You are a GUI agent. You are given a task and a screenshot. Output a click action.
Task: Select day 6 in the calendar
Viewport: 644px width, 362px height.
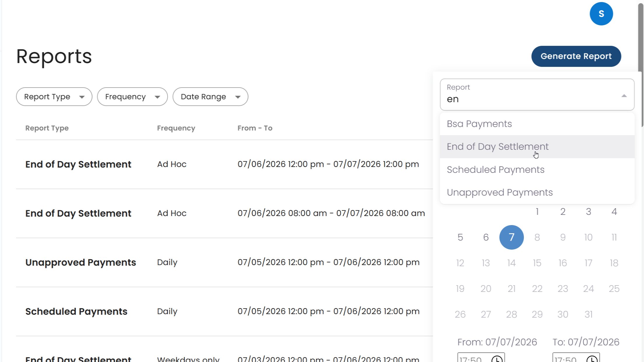pos(486,237)
